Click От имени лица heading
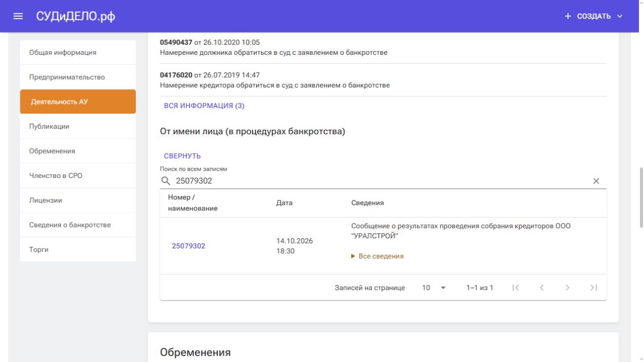The image size is (644, 362). tap(253, 132)
